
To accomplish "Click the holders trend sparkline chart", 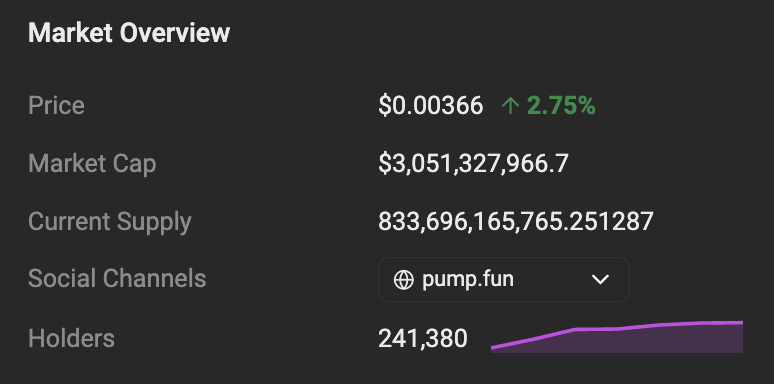I will tap(617, 337).
